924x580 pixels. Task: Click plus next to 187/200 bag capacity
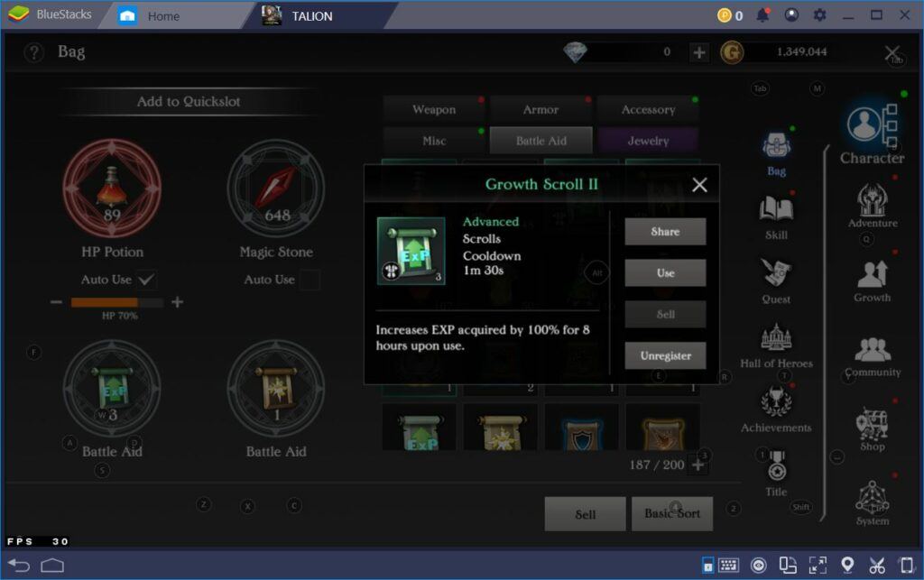[699, 464]
